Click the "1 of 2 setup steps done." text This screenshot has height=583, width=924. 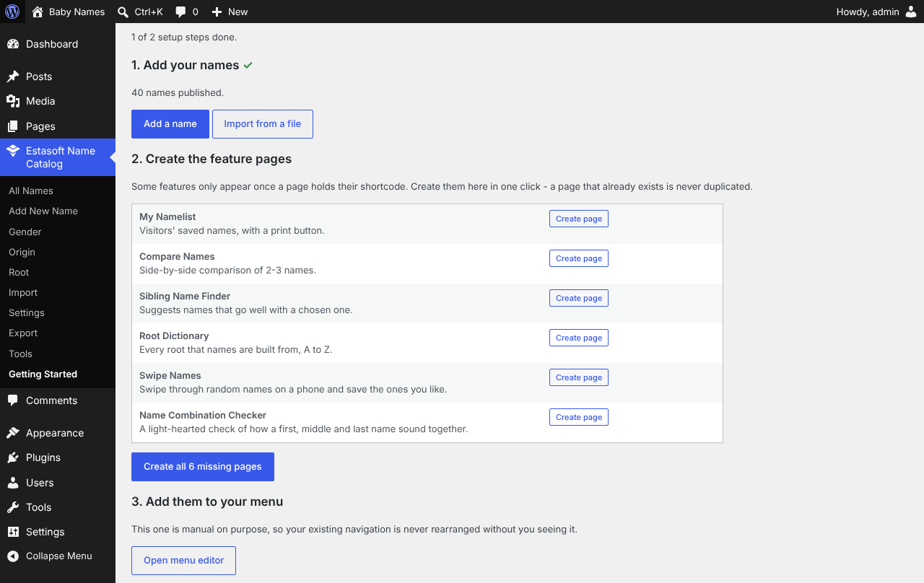tap(184, 37)
